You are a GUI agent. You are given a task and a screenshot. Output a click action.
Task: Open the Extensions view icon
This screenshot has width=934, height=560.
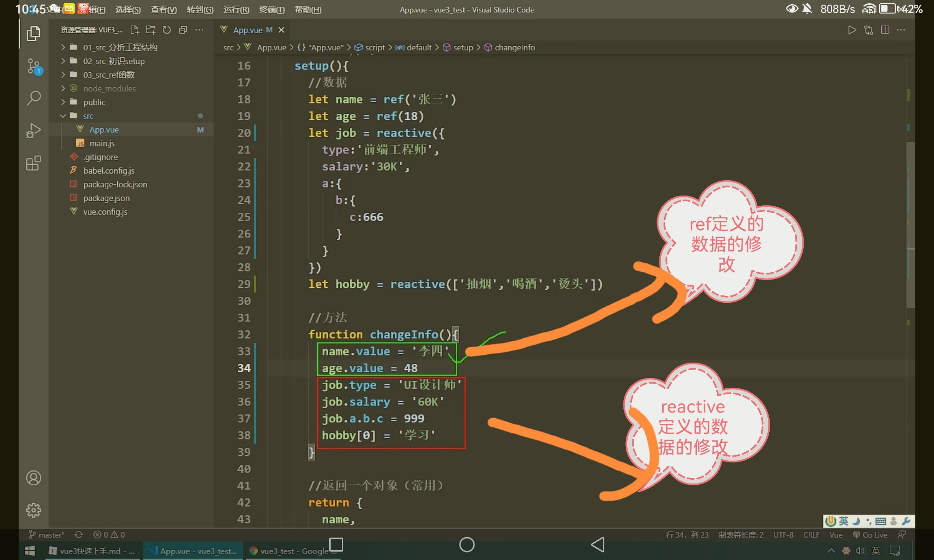(33, 163)
